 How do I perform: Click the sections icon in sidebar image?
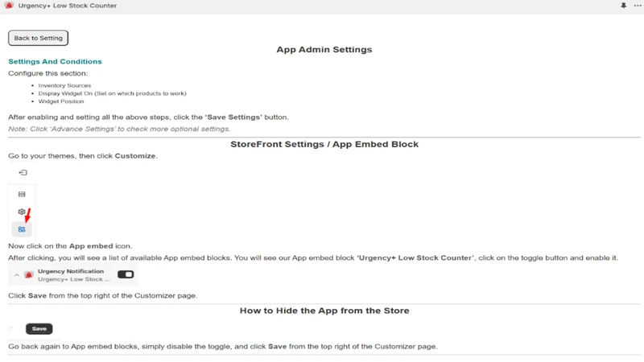tap(22, 194)
